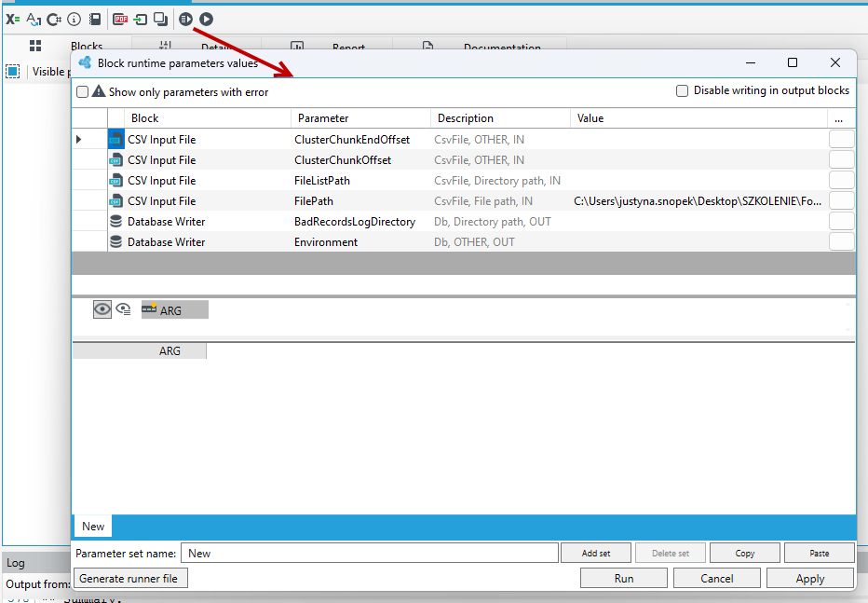Click the run-with-parameters play icon

point(185,20)
